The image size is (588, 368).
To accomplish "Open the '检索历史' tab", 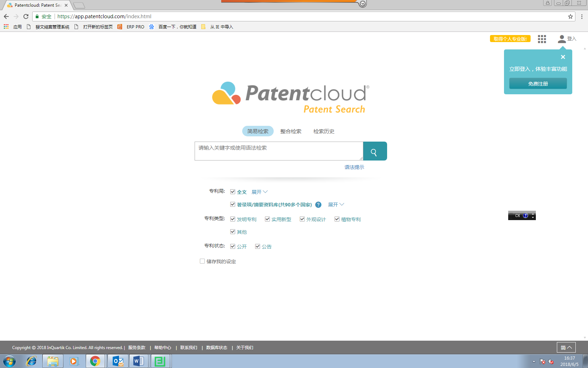I will 324,131.
